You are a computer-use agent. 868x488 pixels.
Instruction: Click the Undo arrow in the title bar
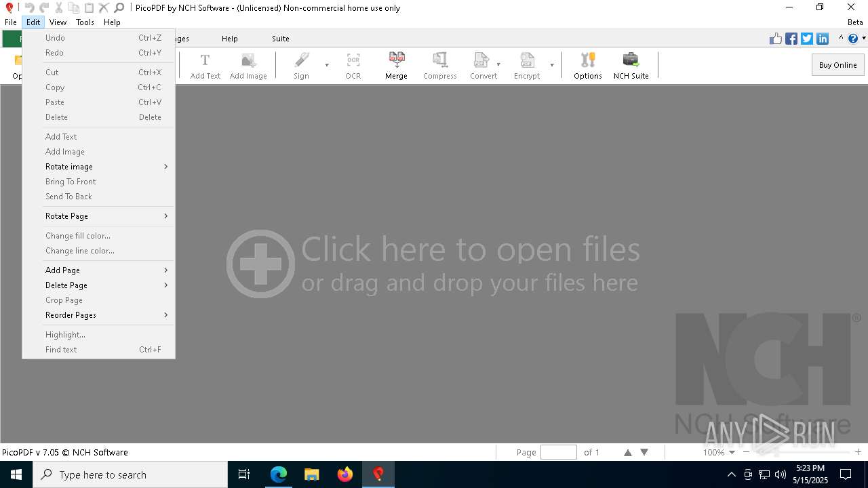[29, 7]
